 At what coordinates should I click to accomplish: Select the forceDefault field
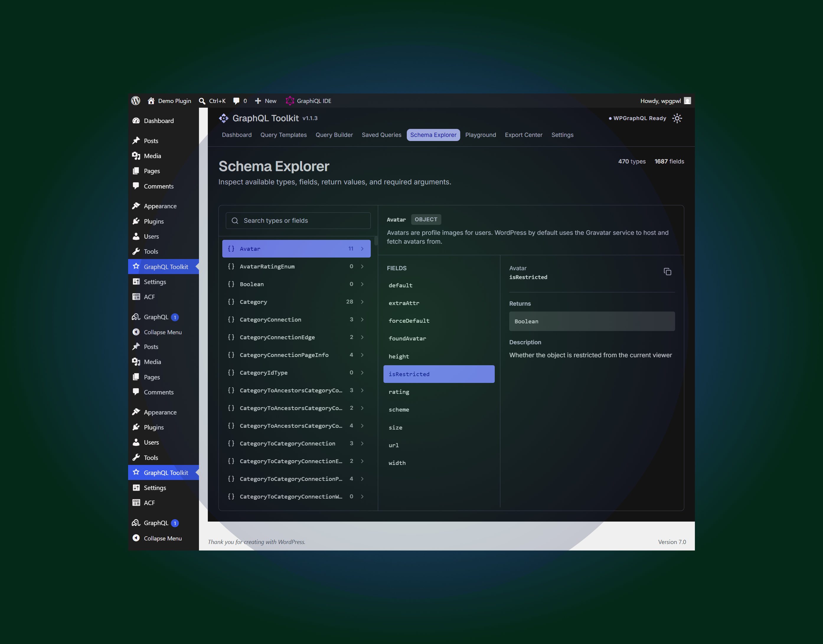point(439,321)
